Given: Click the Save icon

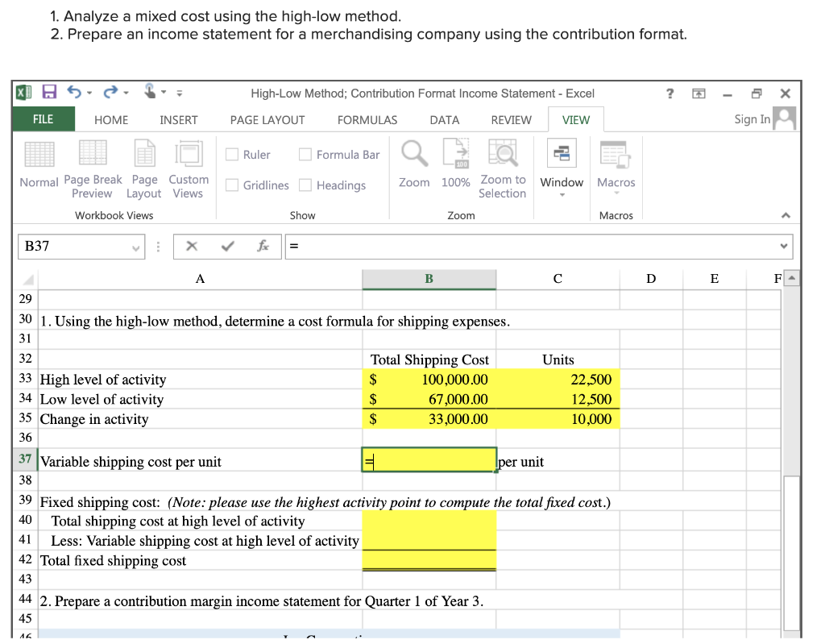Looking at the screenshot, I should [49, 92].
